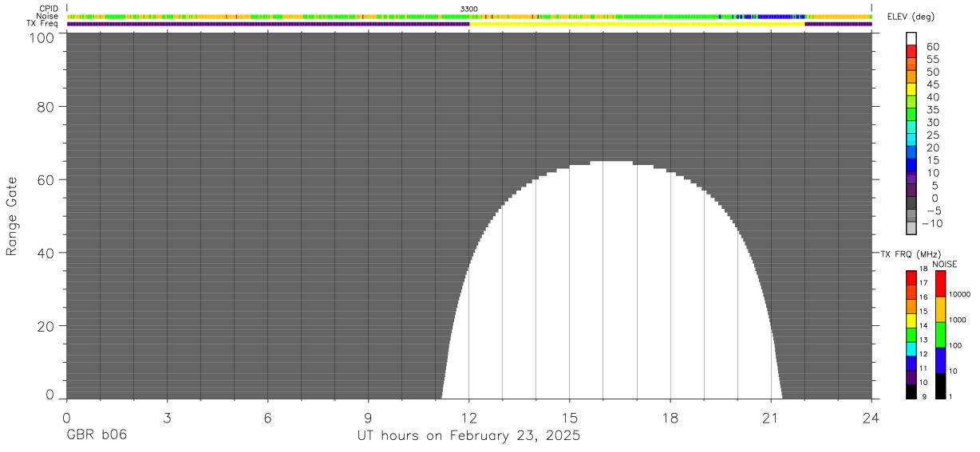The image size is (980, 452).
Task: Click the '9' label on TX FRQ legend
Action: pos(923,397)
